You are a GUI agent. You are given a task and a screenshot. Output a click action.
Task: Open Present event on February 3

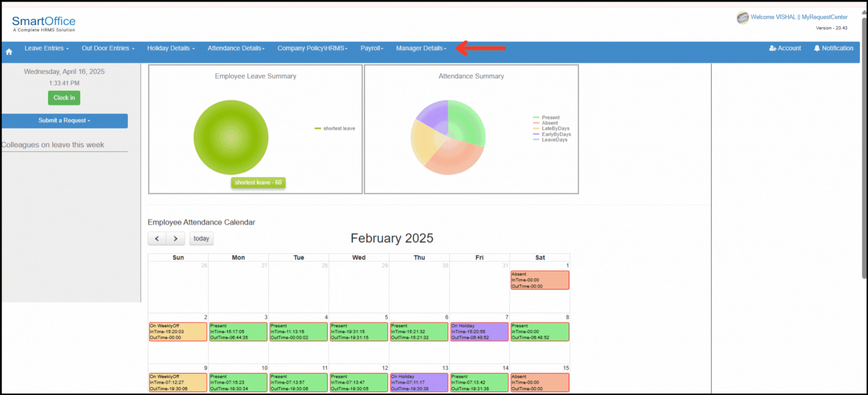pos(238,332)
